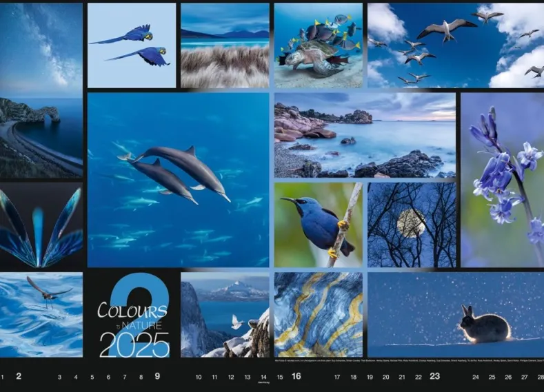Screen dimensions: 544x392
Task: Select date 13 on calendar strip
Action: coord(248,377)
